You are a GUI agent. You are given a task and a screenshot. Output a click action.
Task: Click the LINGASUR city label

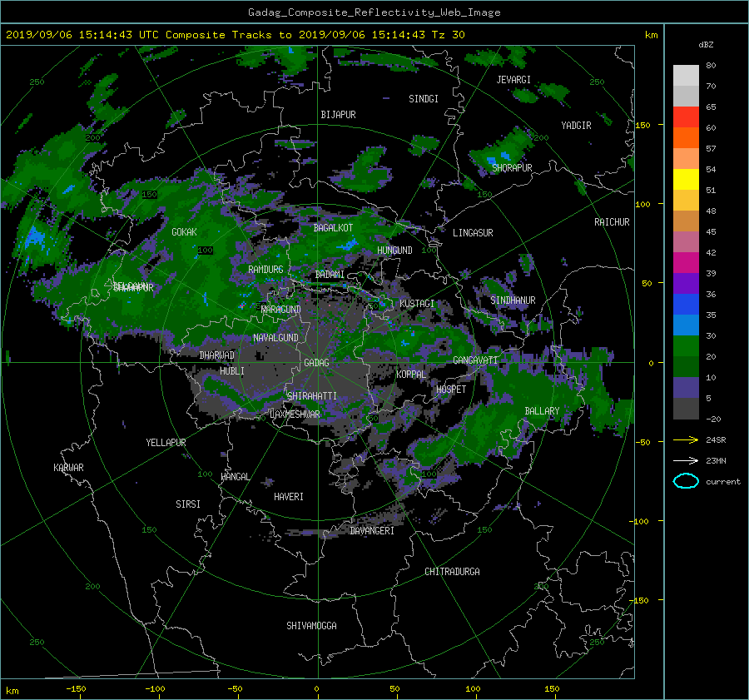pyautogui.click(x=473, y=233)
